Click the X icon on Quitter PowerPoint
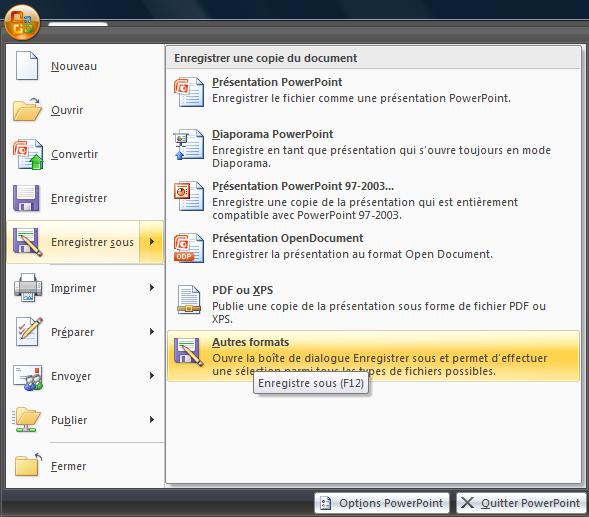Viewport: 589px width, 517px height. click(467, 503)
